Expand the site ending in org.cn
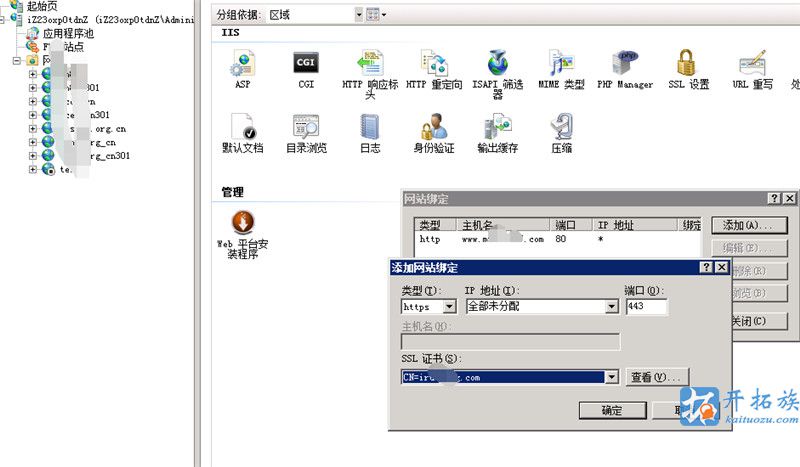The image size is (800, 467). [33, 129]
